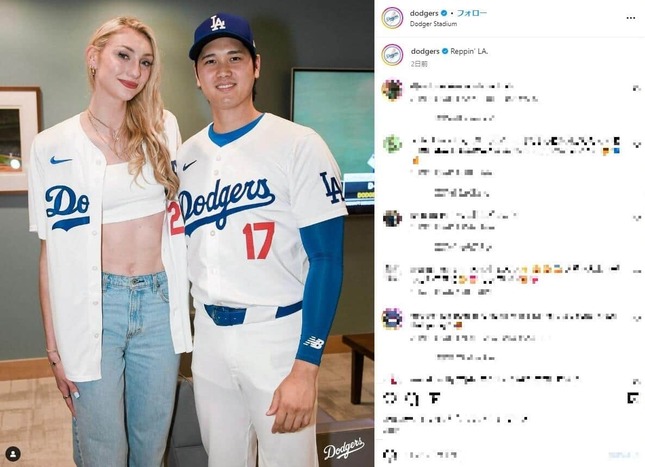Click the share post icon
This screenshot has height=467, width=645.
pyautogui.click(x=434, y=398)
